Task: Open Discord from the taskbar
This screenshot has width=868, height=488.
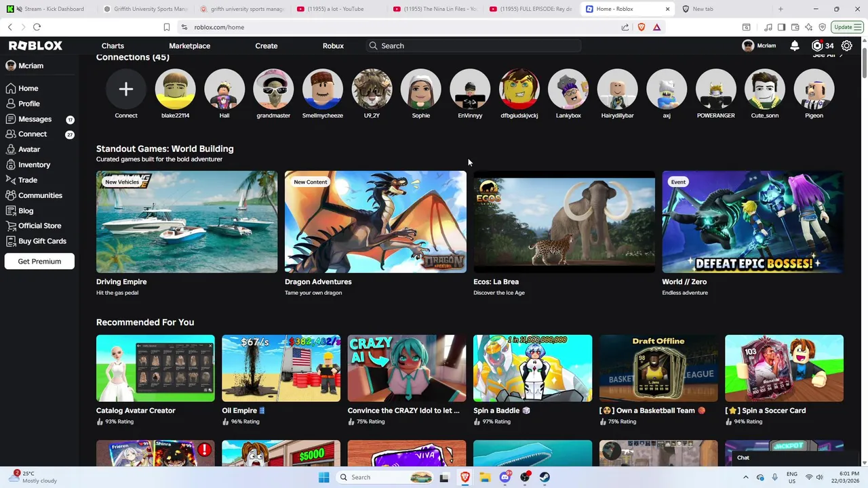Action: coord(505,477)
